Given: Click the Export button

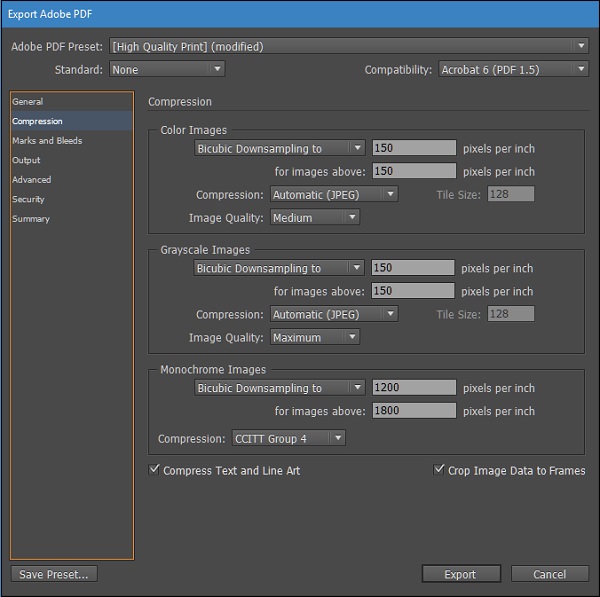Looking at the screenshot, I should coord(460,574).
